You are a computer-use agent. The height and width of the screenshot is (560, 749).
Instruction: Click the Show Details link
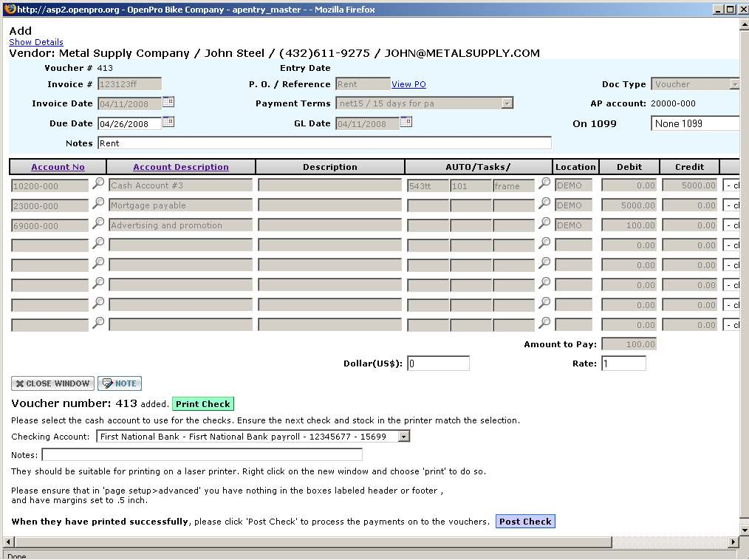click(36, 42)
